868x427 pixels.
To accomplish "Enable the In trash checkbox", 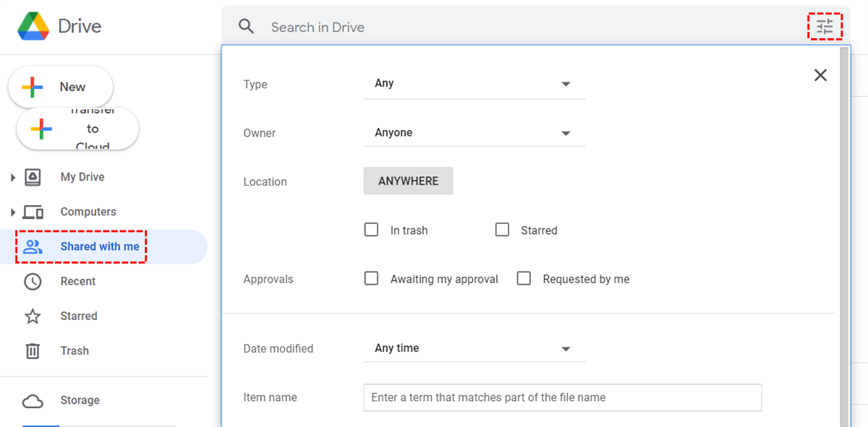I will (x=372, y=230).
